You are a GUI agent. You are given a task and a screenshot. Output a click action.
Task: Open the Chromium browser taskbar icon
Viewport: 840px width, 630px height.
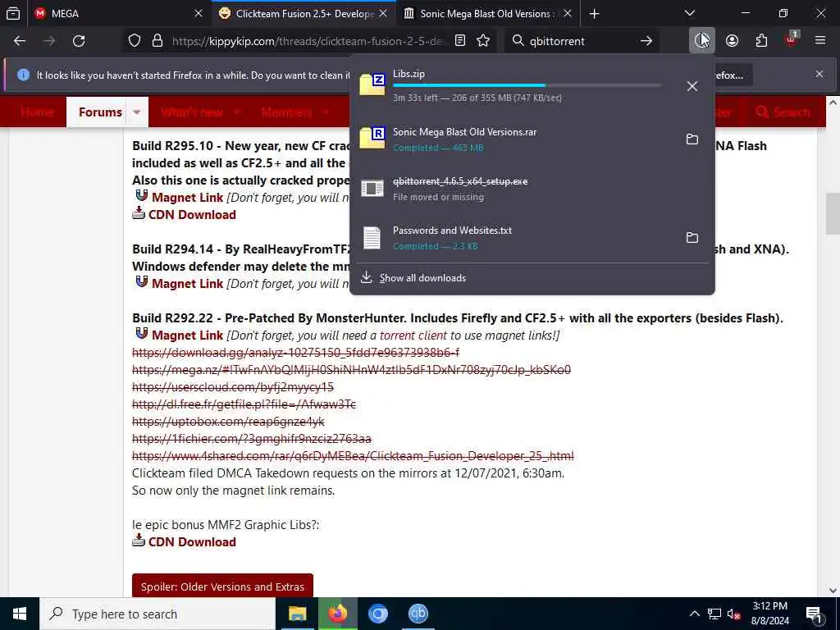pos(377,614)
